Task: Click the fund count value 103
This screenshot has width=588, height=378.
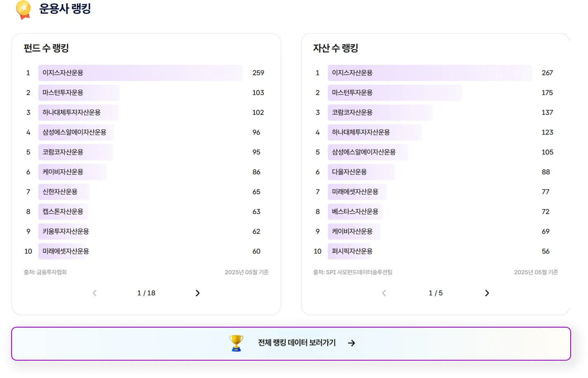Action: click(x=258, y=93)
